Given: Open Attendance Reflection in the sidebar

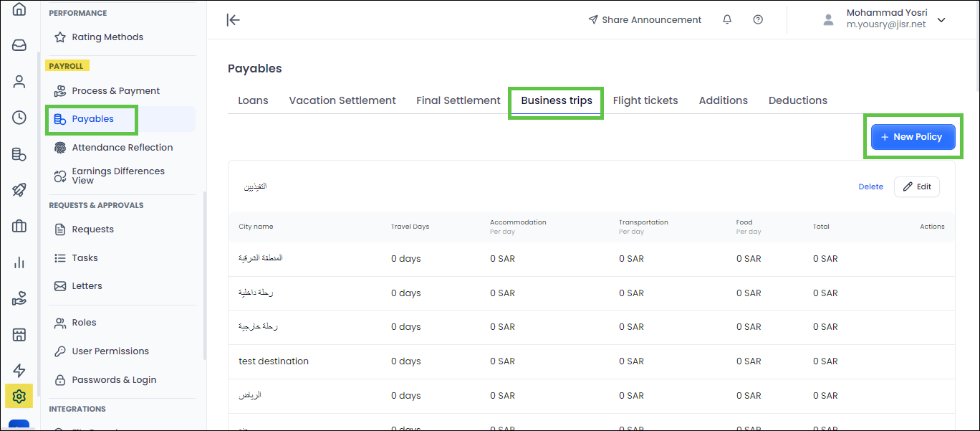Looking at the screenshot, I should (x=122, y=148).
